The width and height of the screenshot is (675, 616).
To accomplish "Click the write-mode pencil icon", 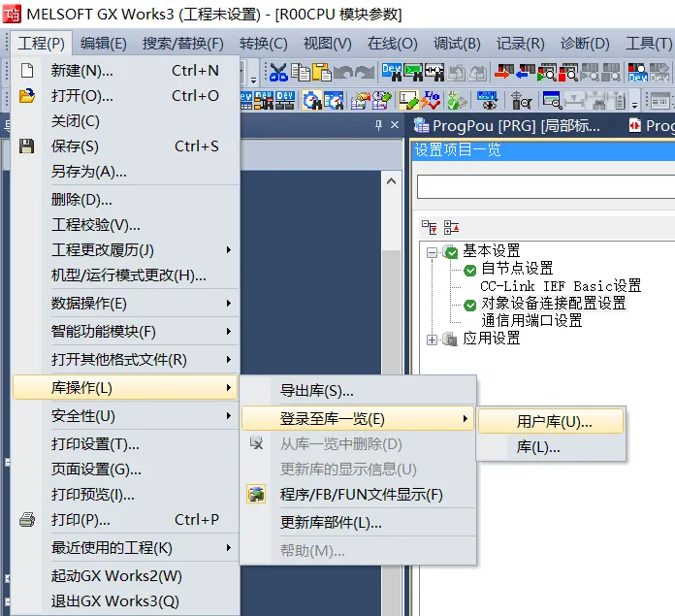I will [408, 100].
